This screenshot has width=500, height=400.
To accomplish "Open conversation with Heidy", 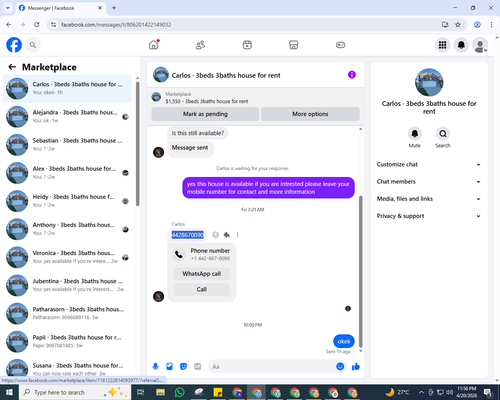I will [67, 201].
